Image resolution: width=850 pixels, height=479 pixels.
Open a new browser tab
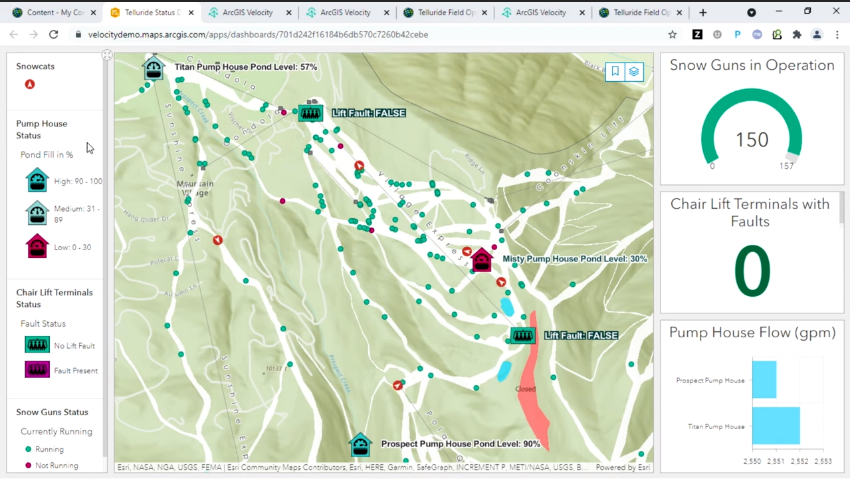tap(703, 12)
